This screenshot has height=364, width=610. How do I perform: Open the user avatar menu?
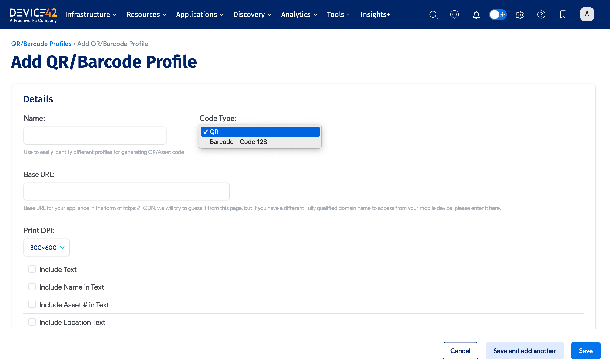(587, 14)
